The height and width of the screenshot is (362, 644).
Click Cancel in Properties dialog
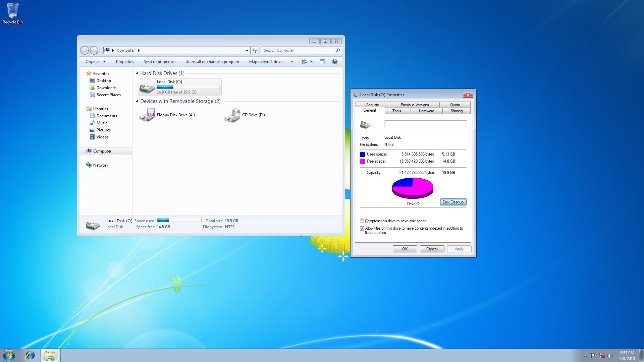[x=432, y=249]
